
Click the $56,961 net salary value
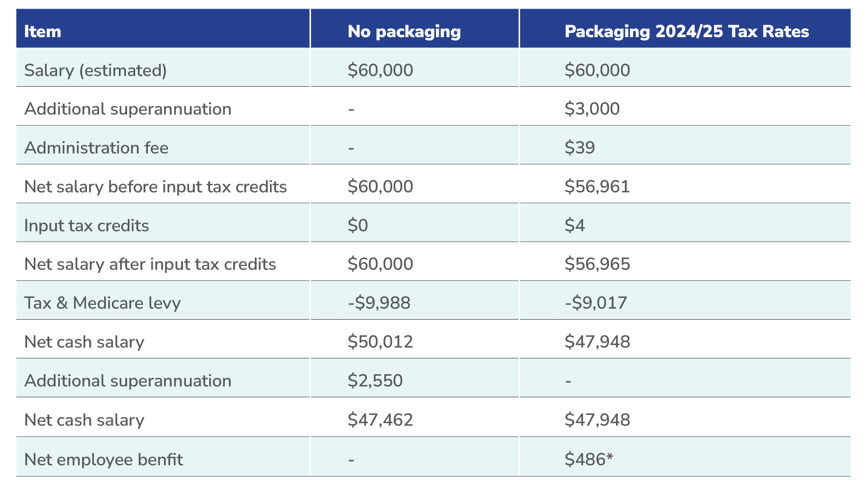pos(597,186)
